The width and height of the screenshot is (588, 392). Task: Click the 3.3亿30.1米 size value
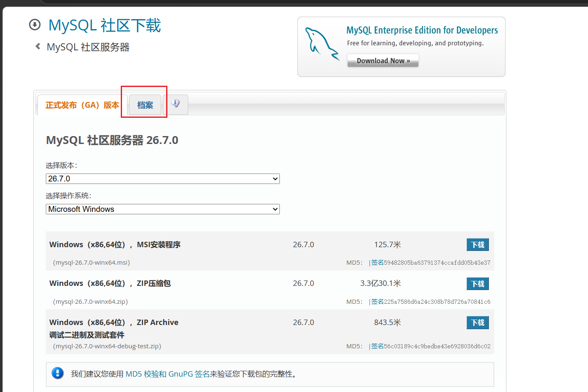[381, 283]
